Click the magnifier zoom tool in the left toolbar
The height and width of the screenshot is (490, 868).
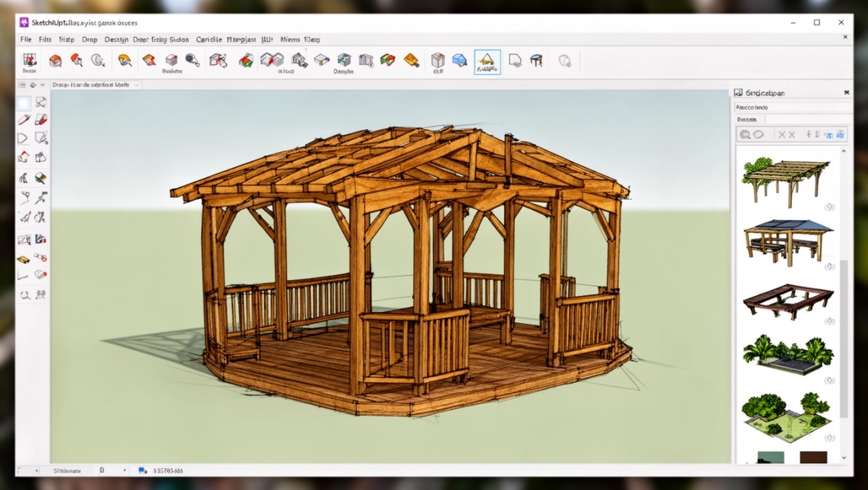point(24,295)
